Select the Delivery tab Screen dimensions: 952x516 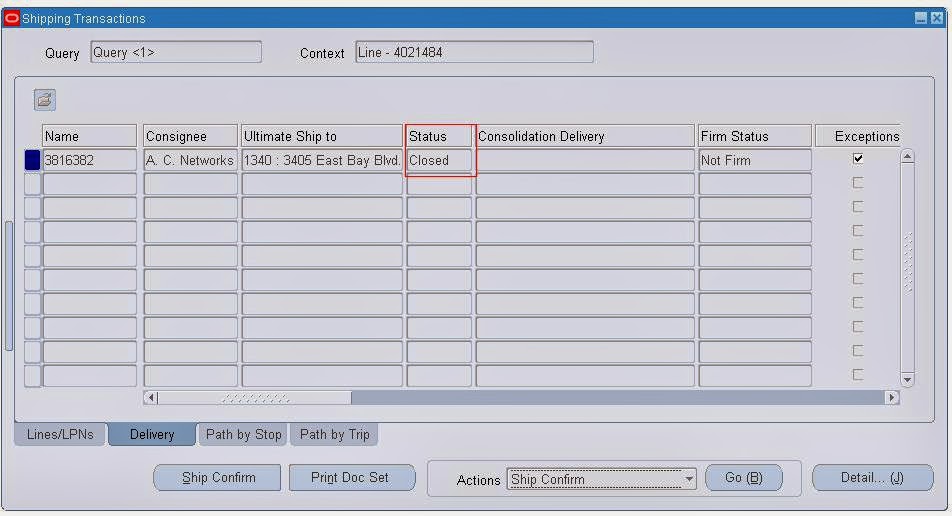152,435
